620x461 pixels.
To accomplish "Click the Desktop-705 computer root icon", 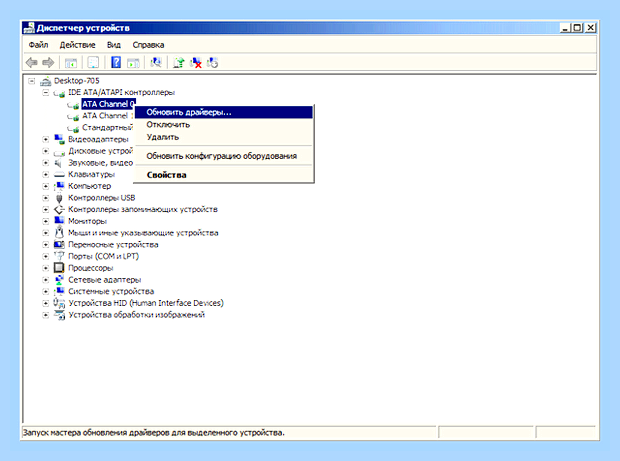I will [46, 81].
